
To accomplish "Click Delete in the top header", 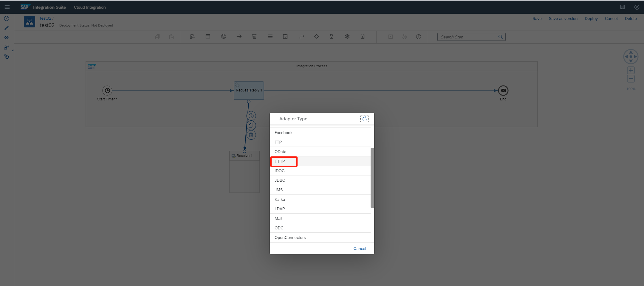I will coord(631,18).
